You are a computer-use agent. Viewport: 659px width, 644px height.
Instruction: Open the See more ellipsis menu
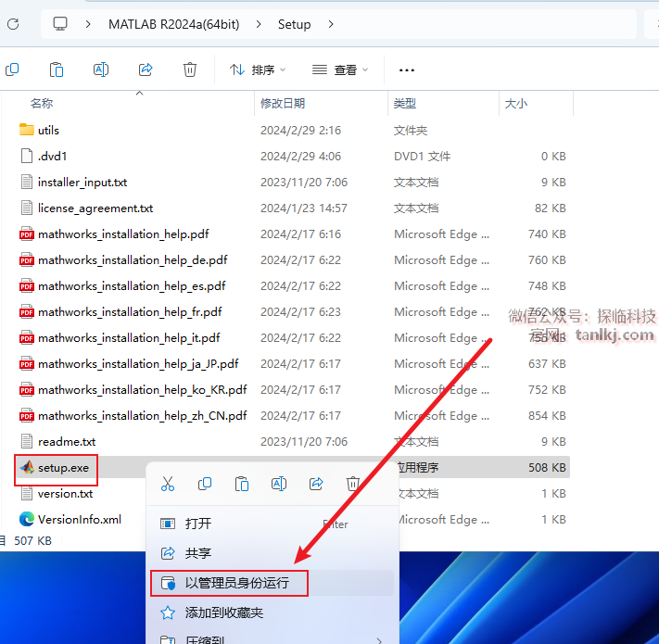click(x=406, y=70)
